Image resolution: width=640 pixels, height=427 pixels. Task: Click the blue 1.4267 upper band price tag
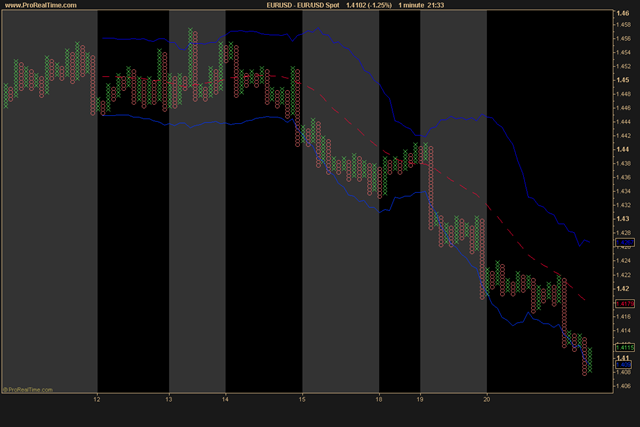coord(625,242)
